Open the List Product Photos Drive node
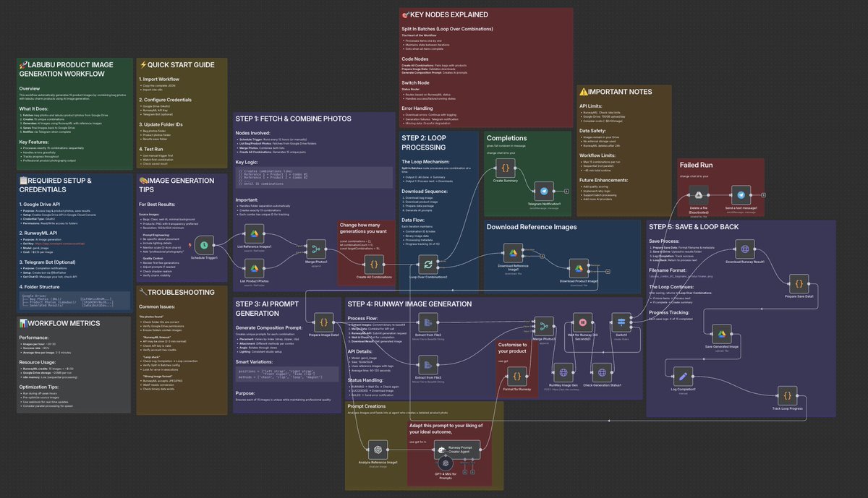 [x=255, y=269]
